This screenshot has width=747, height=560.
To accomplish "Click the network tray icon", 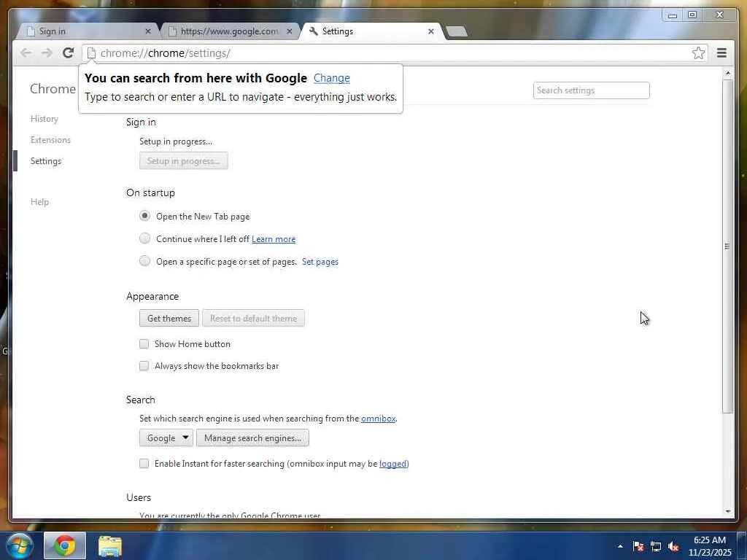I will pyautogui.click(x=656, y=546).
